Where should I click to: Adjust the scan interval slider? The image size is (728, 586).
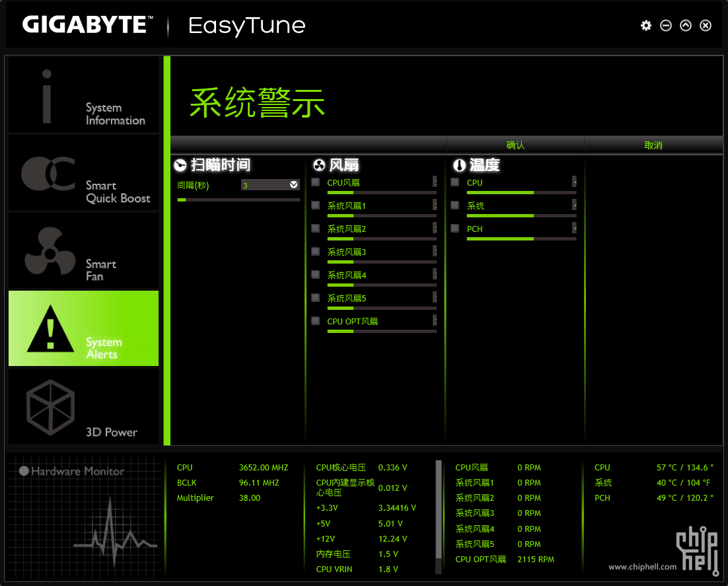tap(238, 200)
